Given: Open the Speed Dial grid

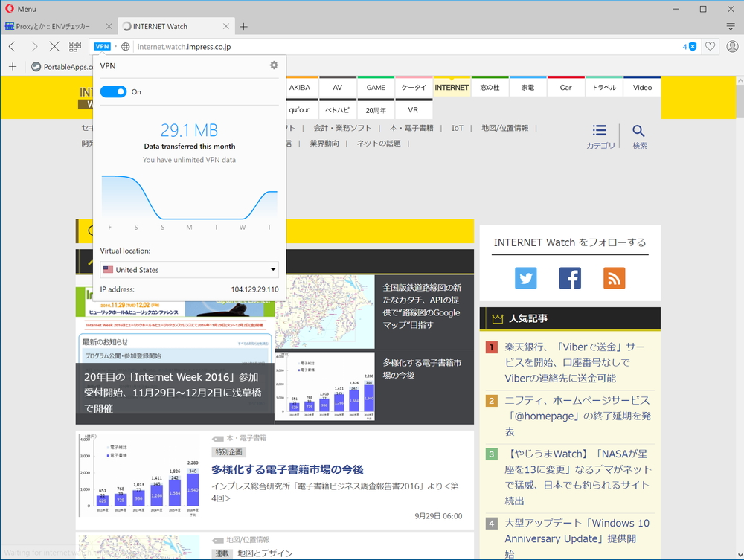Looking at the screenshot, I should [75, 46].
